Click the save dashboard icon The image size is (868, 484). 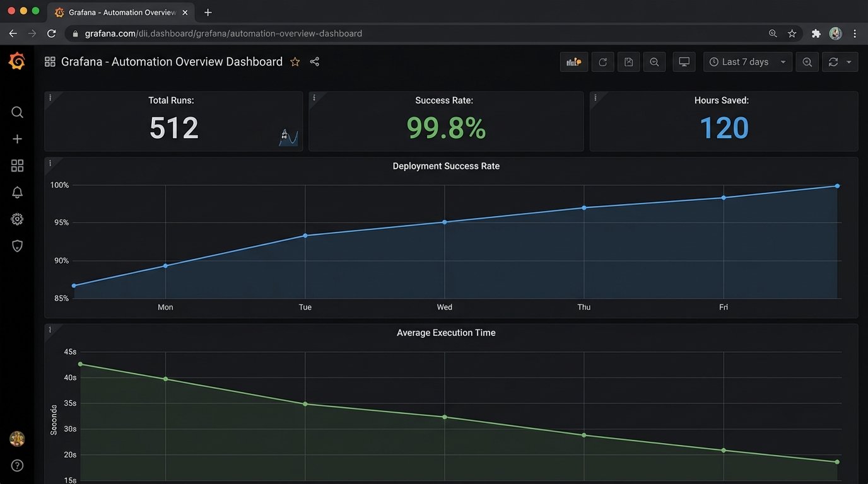[628, 62]
